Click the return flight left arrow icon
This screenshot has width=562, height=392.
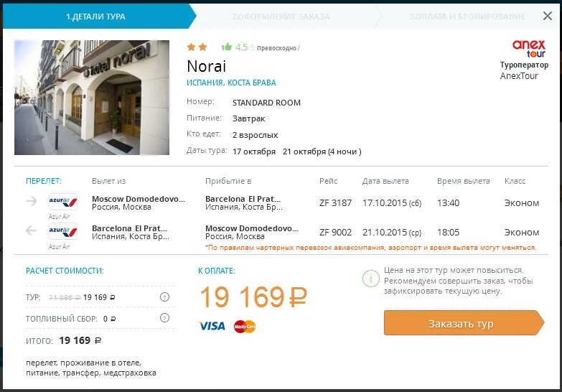[x=31, y=231]
